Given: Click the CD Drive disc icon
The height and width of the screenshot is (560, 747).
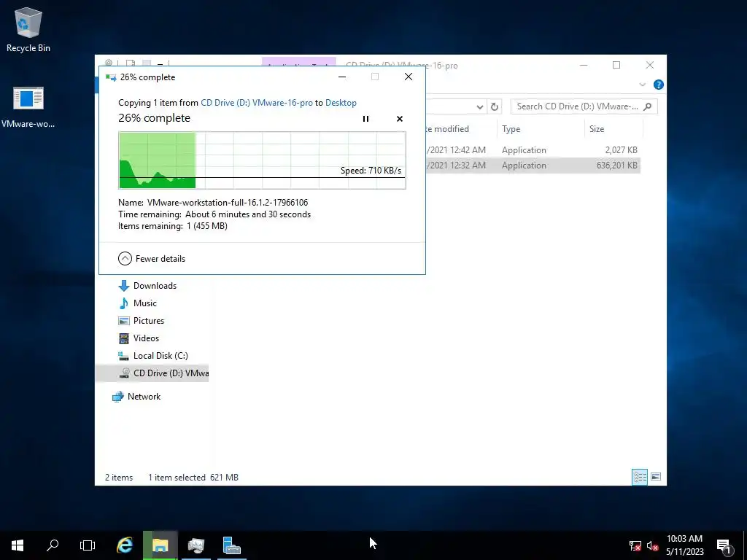Looking at the screenshot, I should pyautogui.click(x=124, y=373).
